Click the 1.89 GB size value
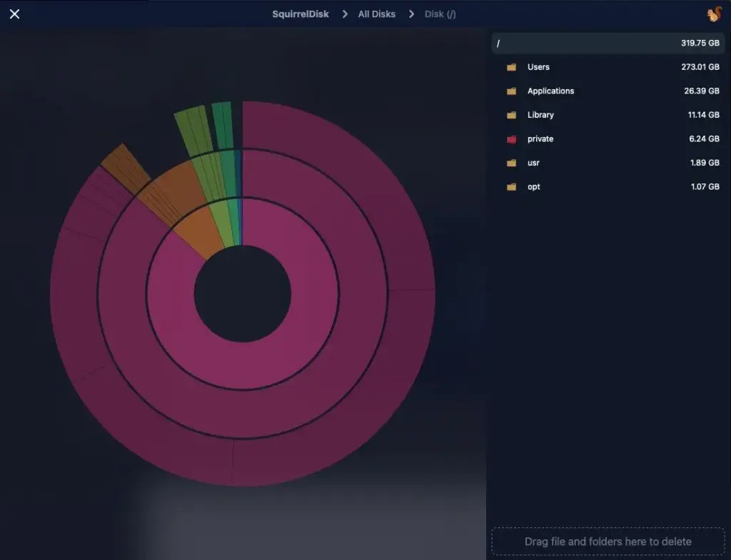 (x=705, y=163)
